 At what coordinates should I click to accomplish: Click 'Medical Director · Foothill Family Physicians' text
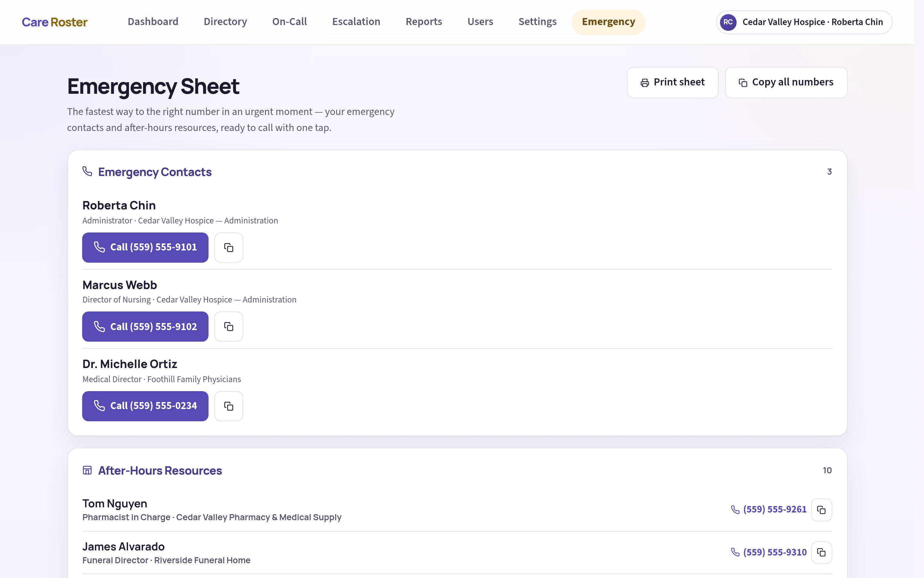(x=161, y=379)
